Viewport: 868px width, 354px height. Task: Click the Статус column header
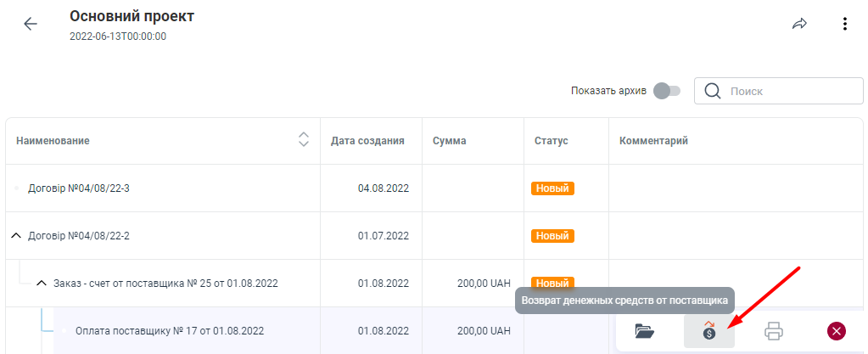tap(551, 140)
